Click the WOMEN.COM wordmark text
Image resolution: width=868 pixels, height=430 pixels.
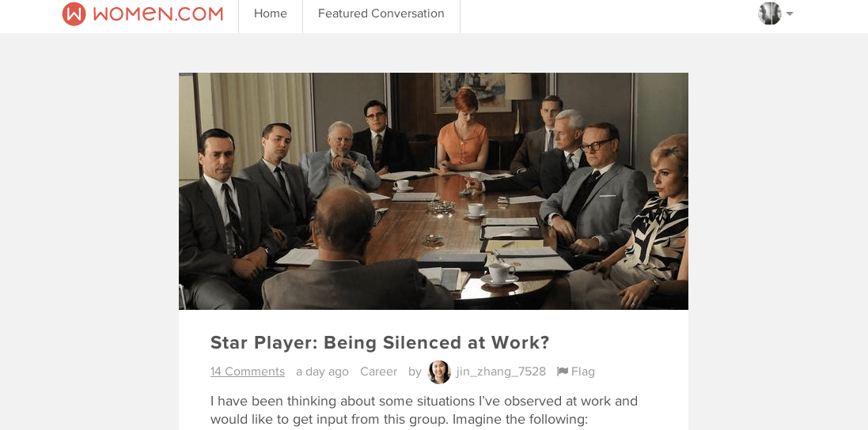(x=158, y=13)
